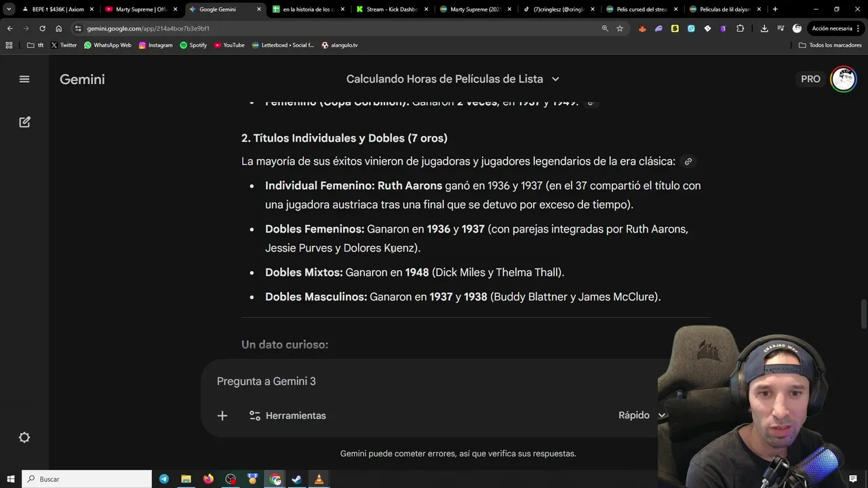
Task: Open Firefox from the taskbar
Action: tap(208, 479)
